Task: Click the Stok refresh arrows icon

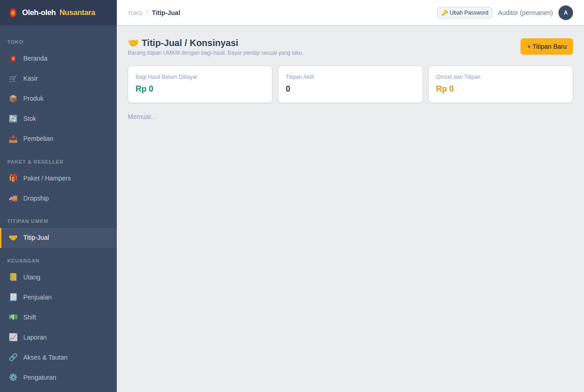Action: [13, 119]
